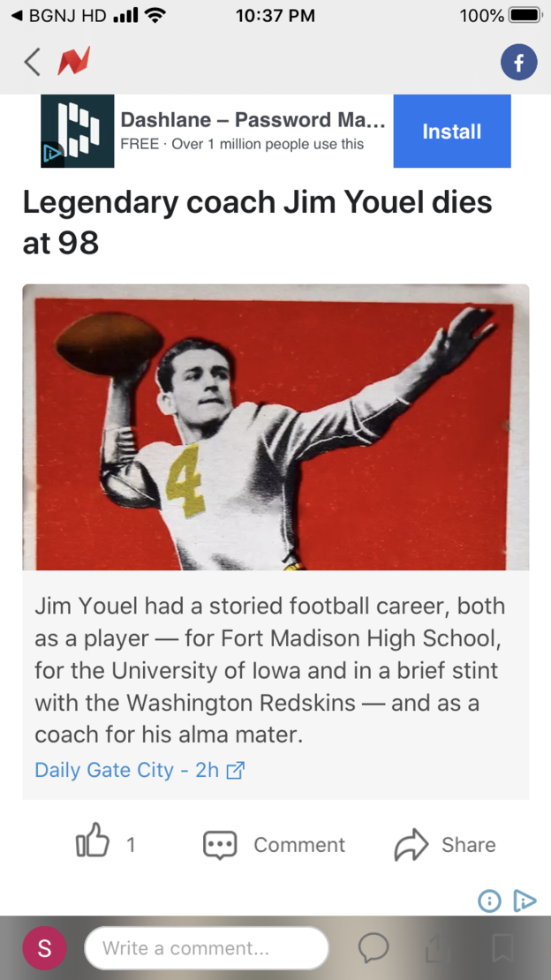Bookmark this article in bottom bar
551x980 pixels.
point(502,948)
